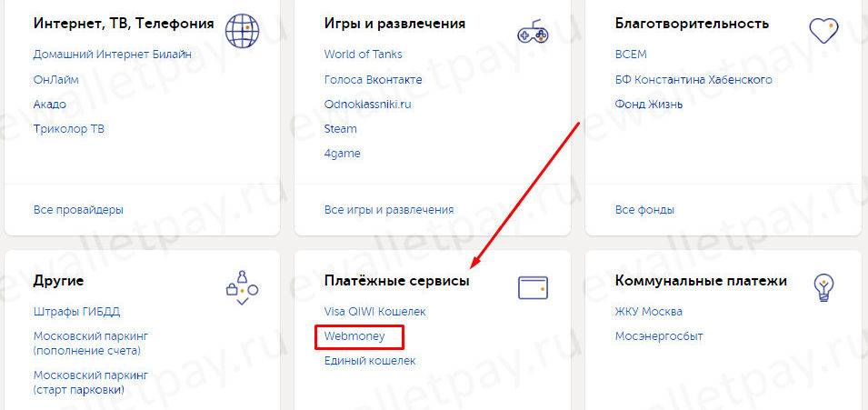Open Все игры и развлечения list
Viewport: 868px width, 410px height.
point(388,210)
